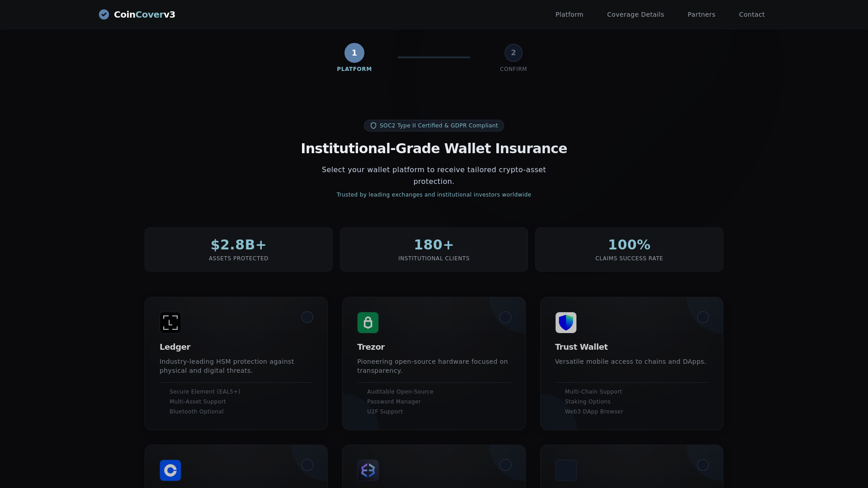The height and width of the screenshot is (488, 868).
Task: Click the step progress bar
Action: (x=434, y=57)
